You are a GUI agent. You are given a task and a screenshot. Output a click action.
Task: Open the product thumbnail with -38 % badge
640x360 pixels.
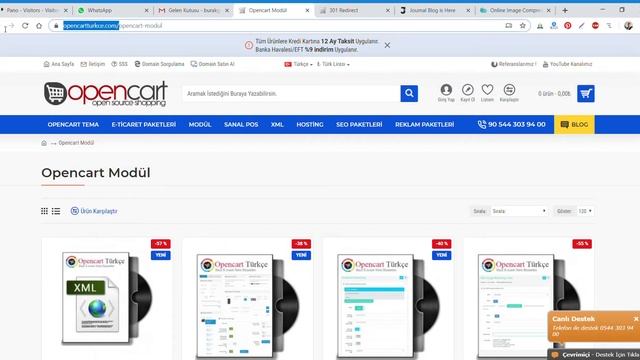pos(247,306)
